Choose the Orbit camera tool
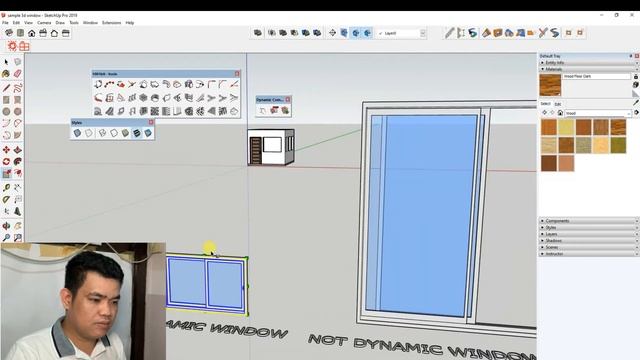This screenshot has height=360, width=640. 6,226
